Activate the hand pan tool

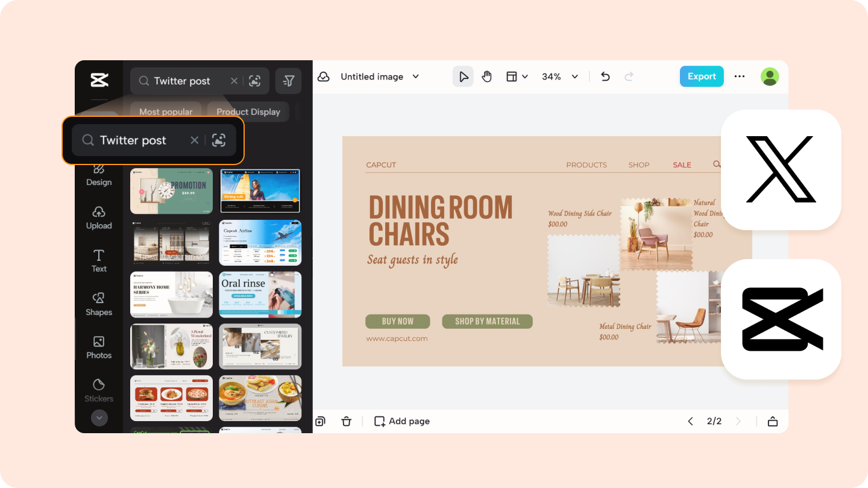[x=486, y=77]
